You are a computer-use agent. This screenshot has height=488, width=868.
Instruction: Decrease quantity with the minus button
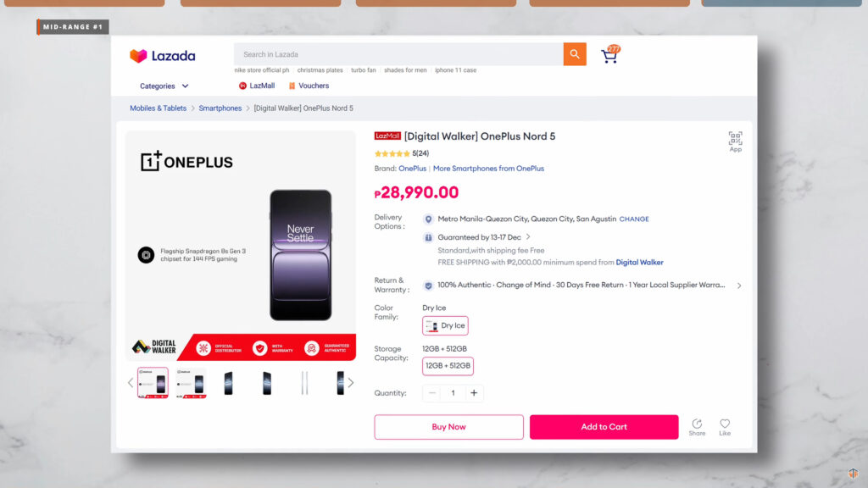[433, 393]
